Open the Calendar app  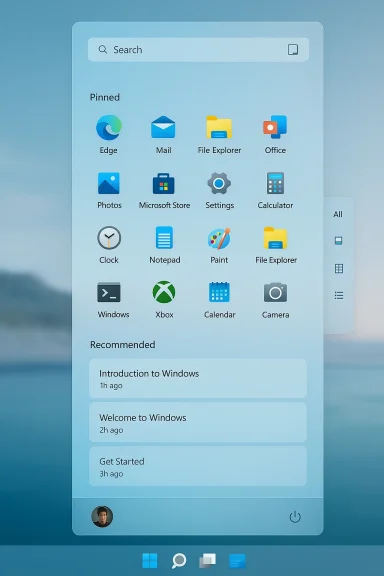[219, 292]
